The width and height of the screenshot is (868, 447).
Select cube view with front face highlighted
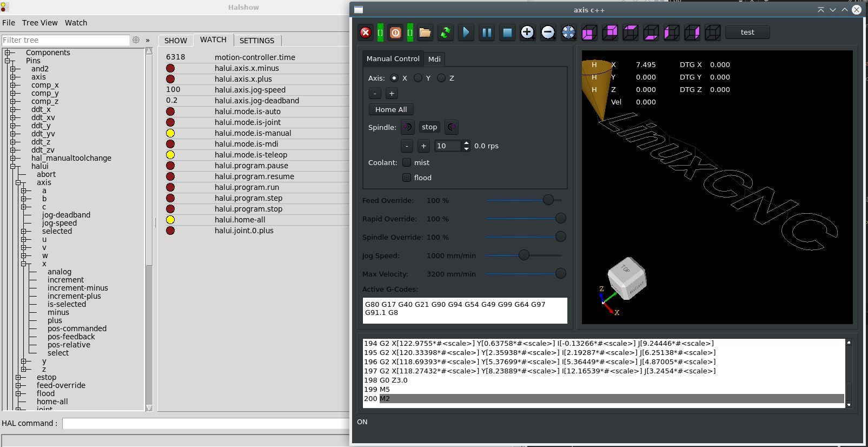click(x=589, y=32)
